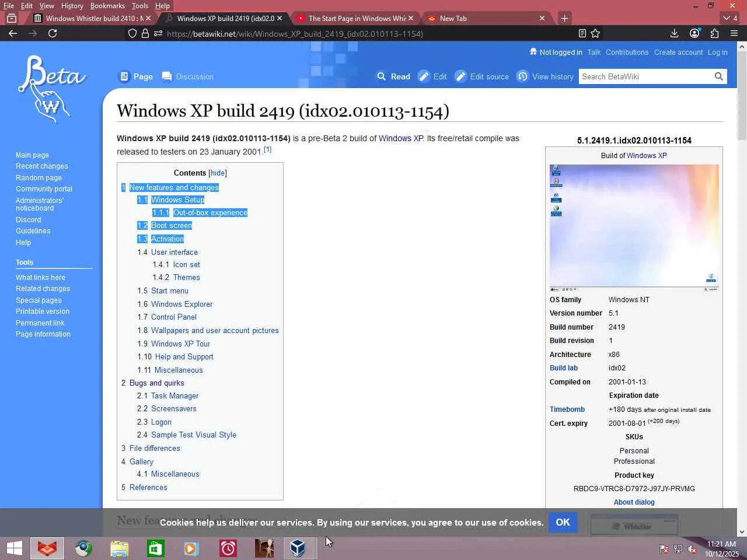Go back to the previous page

[x=13, y=33]
